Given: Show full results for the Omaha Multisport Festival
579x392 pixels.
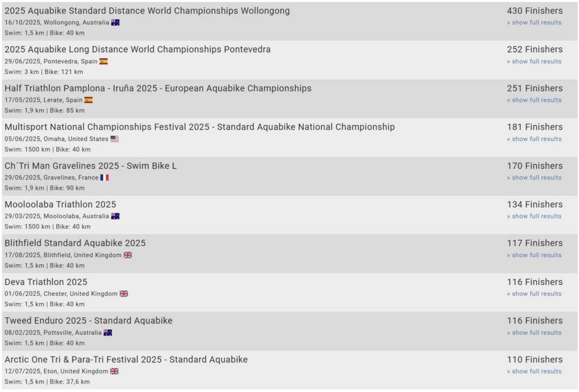Looking at the screenshot, I should click(534, 139).
